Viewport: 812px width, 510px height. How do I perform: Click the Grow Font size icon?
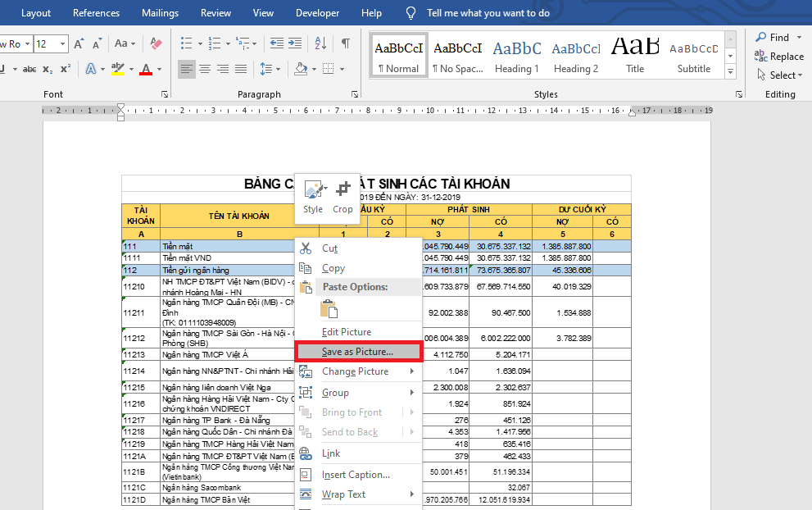coord(79,43)
